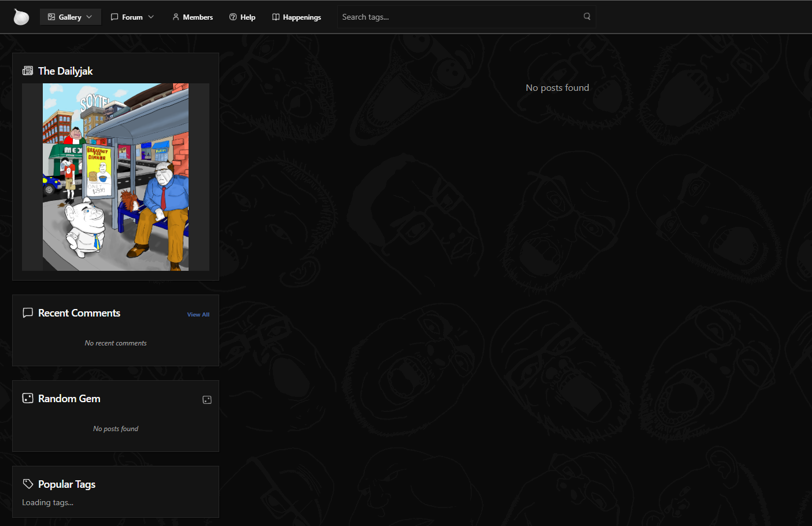Click the magnifier search icon
This screenshot has width=812, height=526.
pyautogui.click(x=586, y=17)
